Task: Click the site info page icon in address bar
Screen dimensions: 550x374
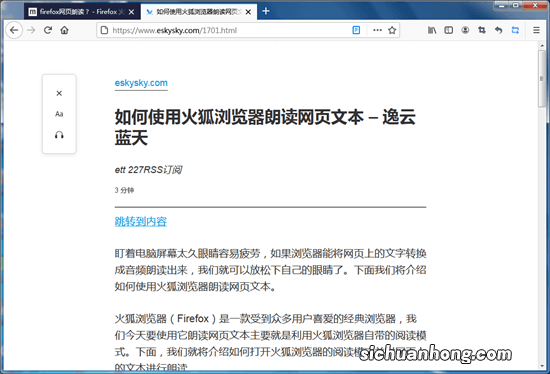Action: click(x=104, y=30)
